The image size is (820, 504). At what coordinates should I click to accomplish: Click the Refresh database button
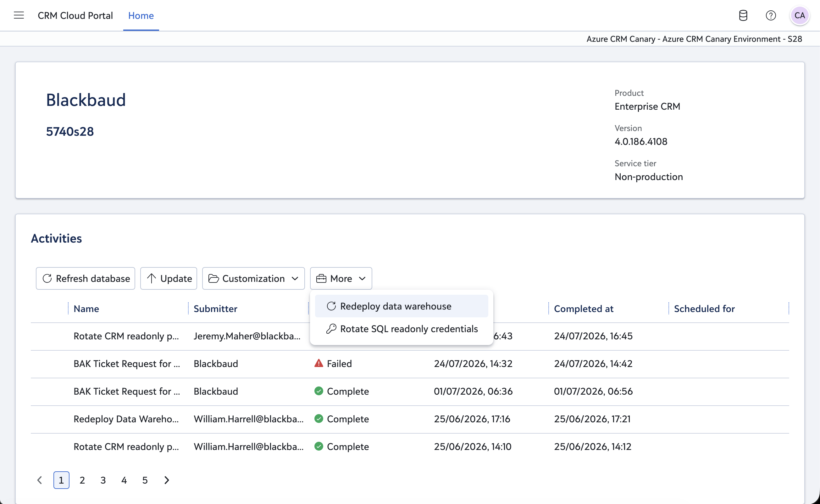click(86, 278)
